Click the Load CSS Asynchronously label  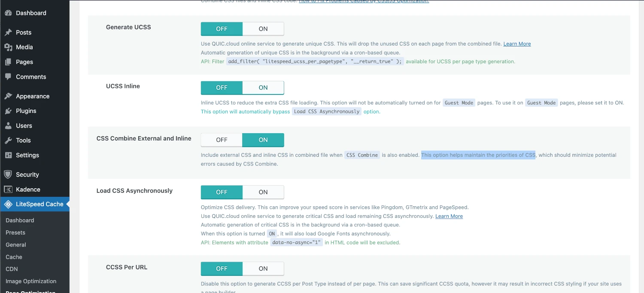click(x=134, y=191)
